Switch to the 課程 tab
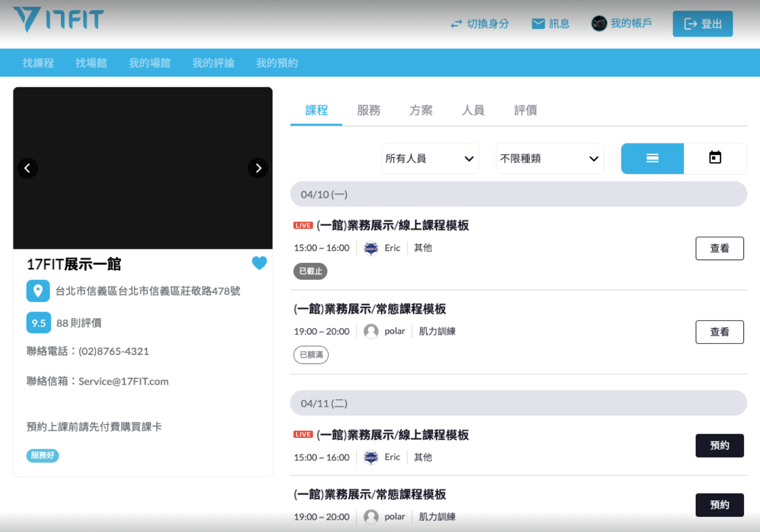 click(x=316, y=110)
